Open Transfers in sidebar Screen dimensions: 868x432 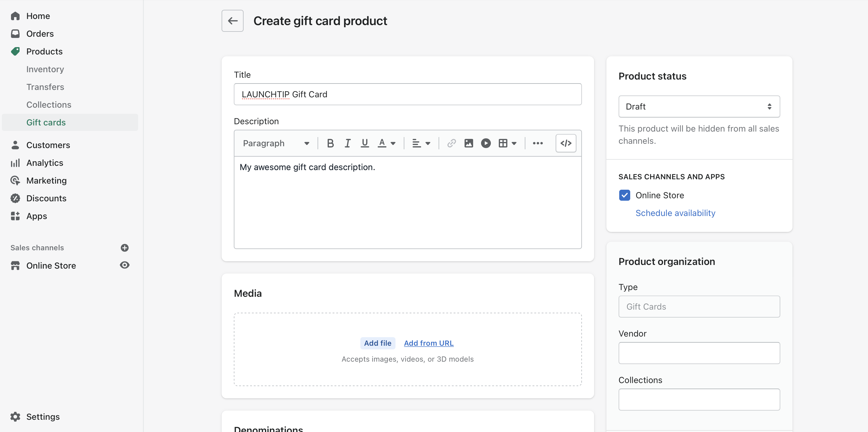45,87
